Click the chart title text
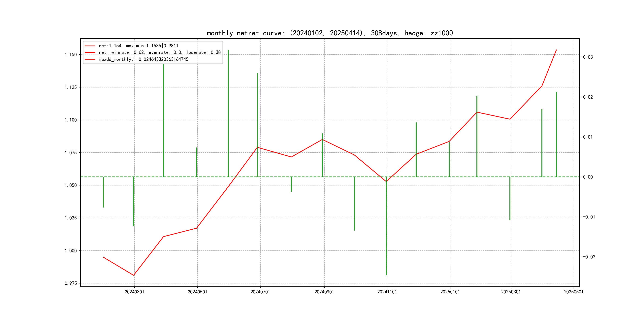The image size is (644, 322). (x=330, y=33)
